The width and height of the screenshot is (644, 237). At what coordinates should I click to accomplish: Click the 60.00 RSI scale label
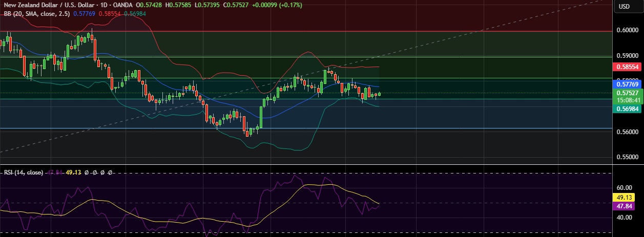625,188
